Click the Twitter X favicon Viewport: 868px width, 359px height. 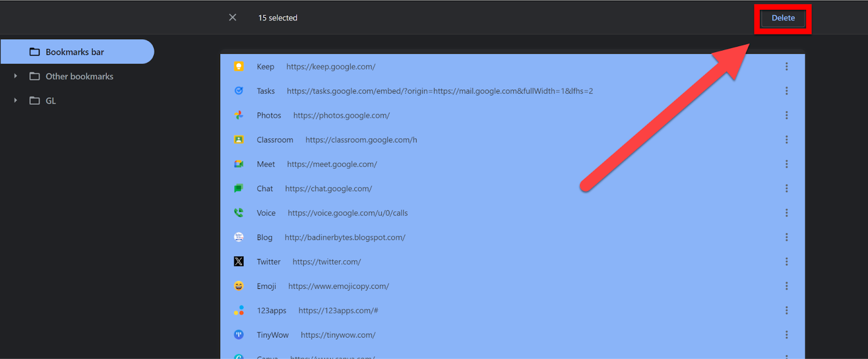239,262
